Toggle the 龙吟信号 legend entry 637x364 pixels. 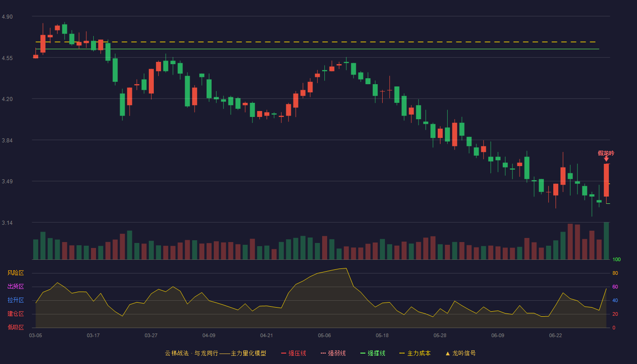pos(460,353)
